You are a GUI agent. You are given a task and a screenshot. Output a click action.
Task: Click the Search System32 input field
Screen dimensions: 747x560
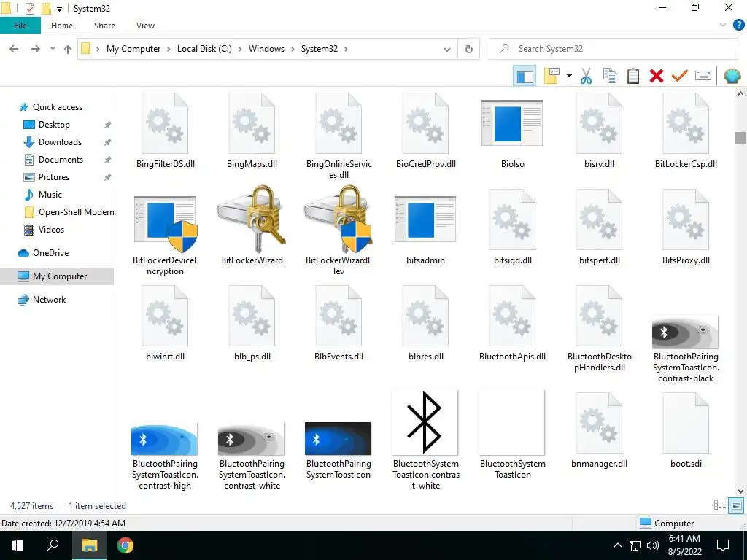click(613, 49)
